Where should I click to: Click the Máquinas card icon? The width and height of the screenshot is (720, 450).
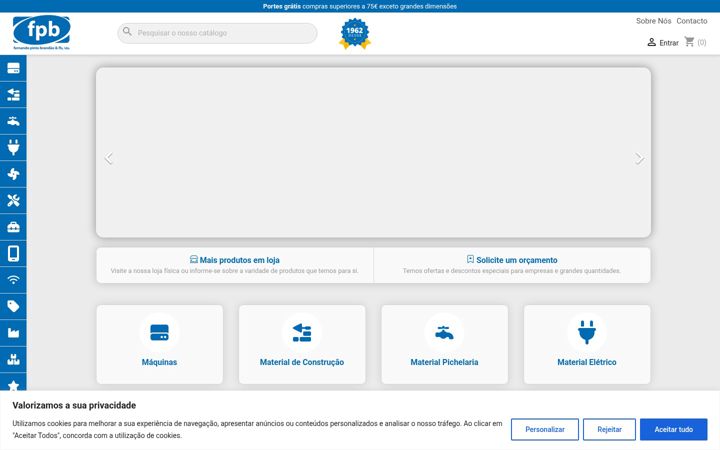[159, 332]
